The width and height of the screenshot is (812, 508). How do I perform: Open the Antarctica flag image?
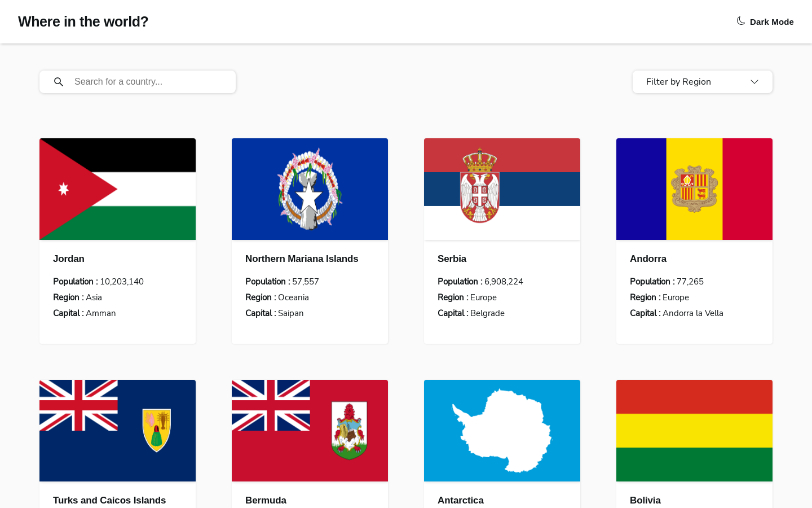coord(502,431)
